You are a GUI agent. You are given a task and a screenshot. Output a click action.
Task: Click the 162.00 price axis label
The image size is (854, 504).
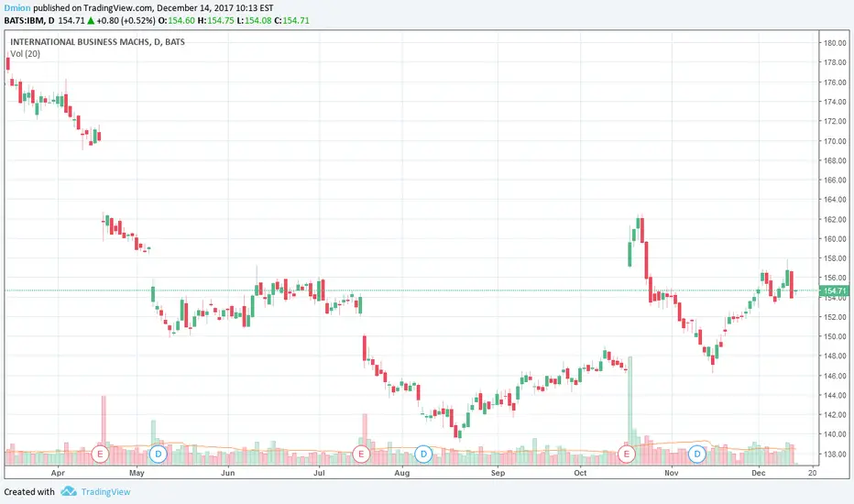(835, 220)
